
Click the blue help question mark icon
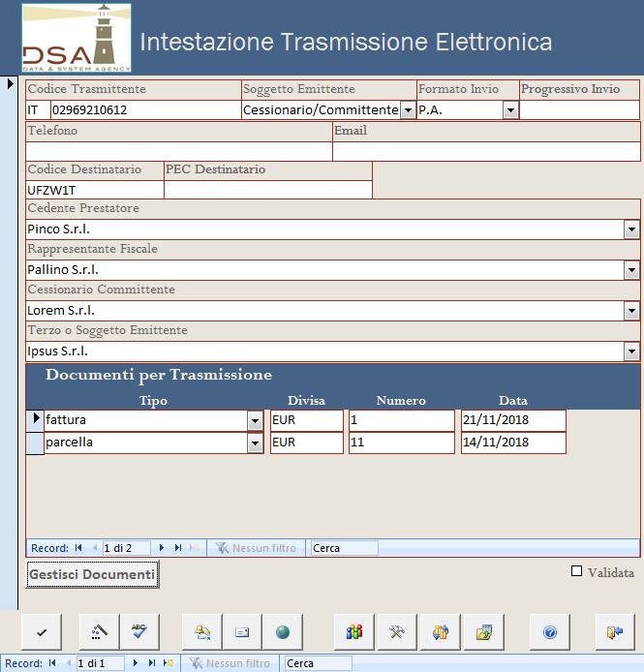click(x=550, y=631)
